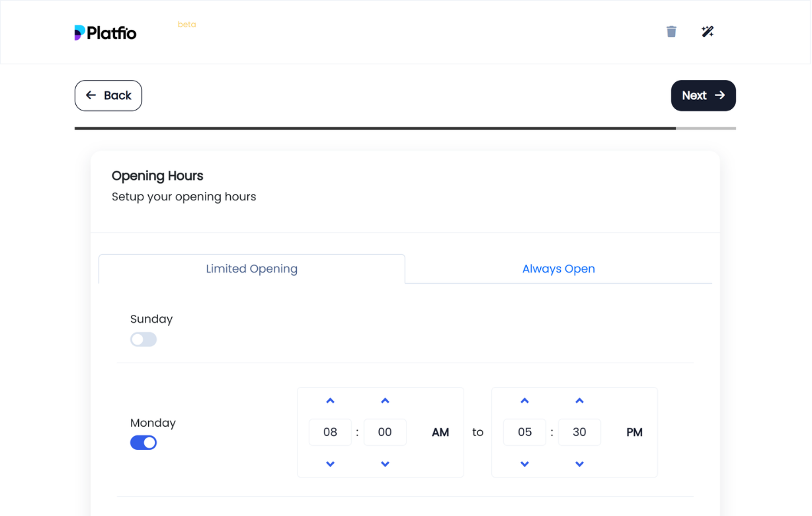Disable the Monday opening toggle

[143, 443]
